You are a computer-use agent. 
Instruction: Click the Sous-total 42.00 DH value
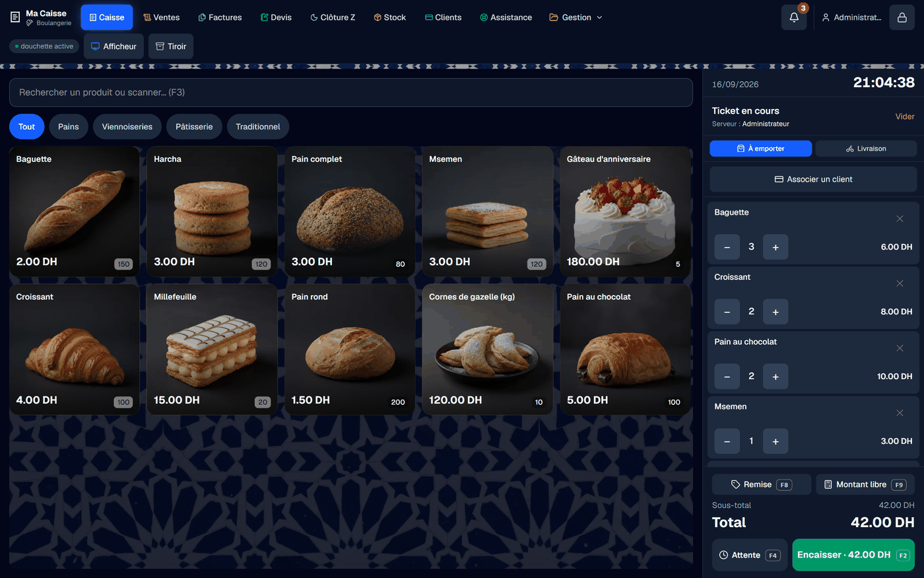[896, 505]
